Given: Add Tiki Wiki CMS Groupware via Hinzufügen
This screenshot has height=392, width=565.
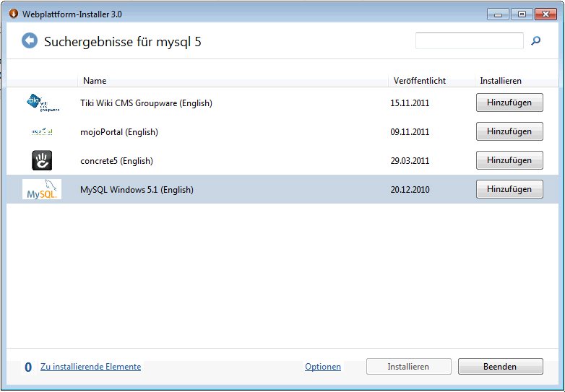Looking at the screenshot, I should coord(509,103).
